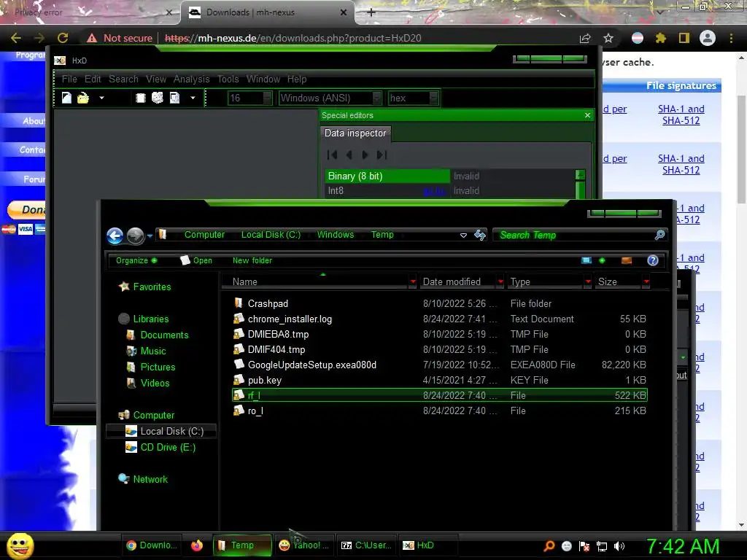Viewport: 747px width, 560px height.
Task: Open the Help menu in HxD
Action: click(297, 79)
